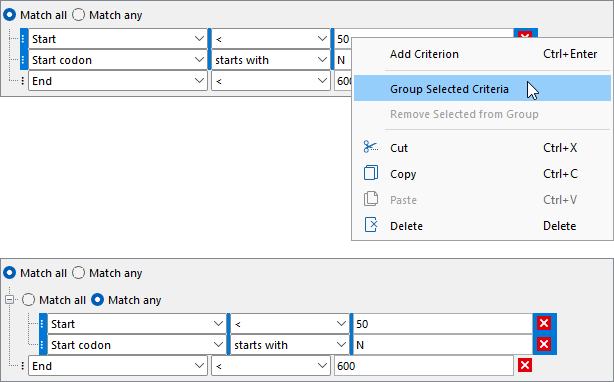Click drag handle of End row in grouped panel
The width and height of the screenshot is (614, 382).
23,366
